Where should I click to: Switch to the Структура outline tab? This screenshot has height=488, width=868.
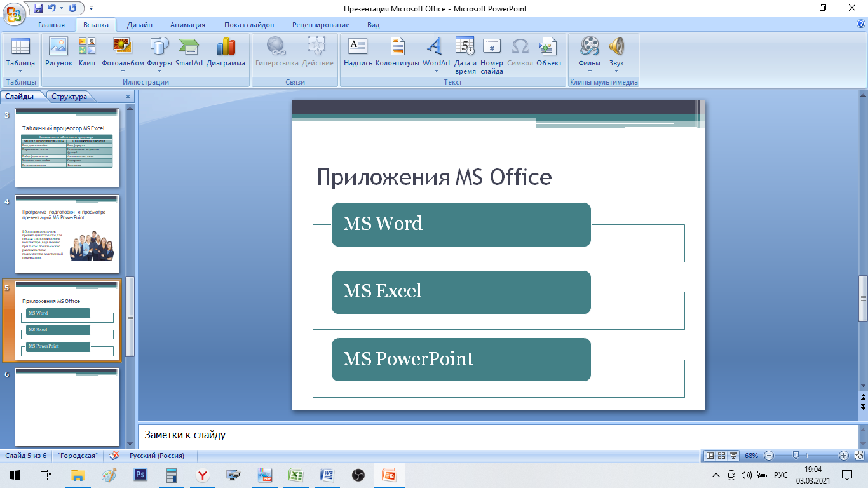click(69, 97)
